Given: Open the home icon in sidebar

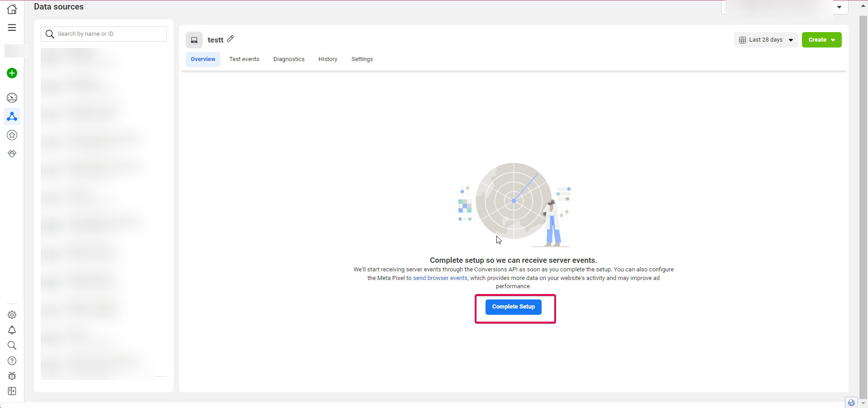Looking at the screenshot, I should pyautogui.click(x=12, y=9).
